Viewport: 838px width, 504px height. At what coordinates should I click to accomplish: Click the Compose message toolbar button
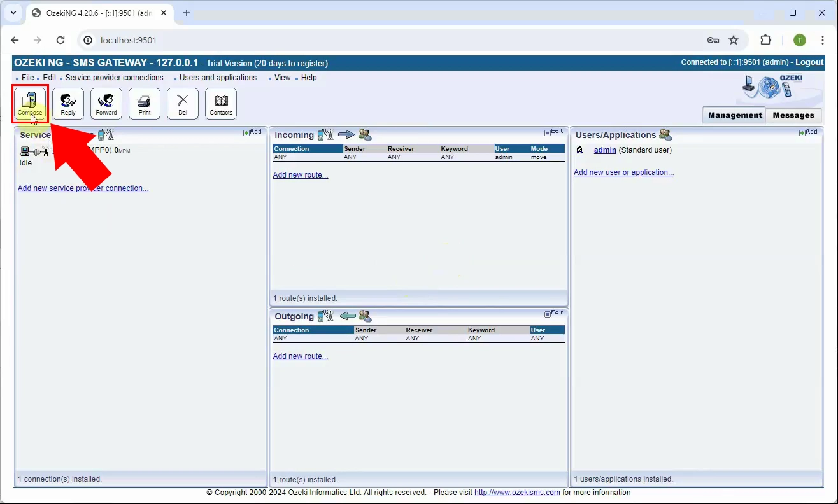pyautogui.click(x=30, y=104)
